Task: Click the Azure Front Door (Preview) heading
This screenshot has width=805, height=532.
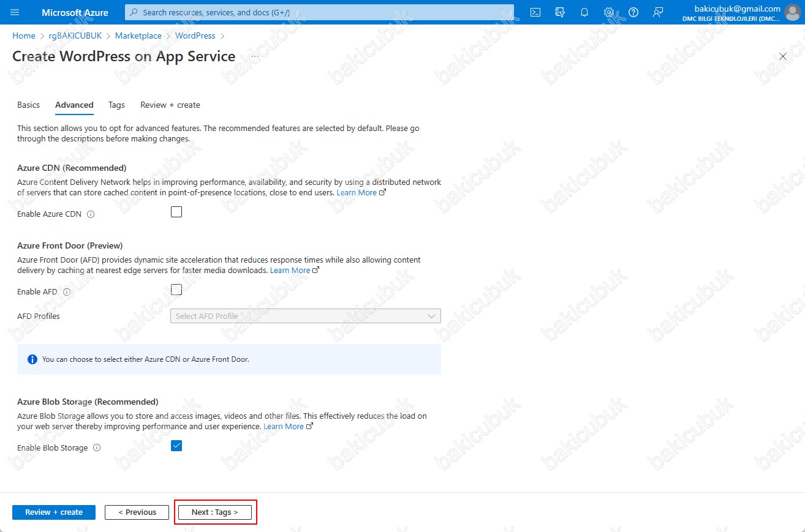Action: click(x=70, y=245)
